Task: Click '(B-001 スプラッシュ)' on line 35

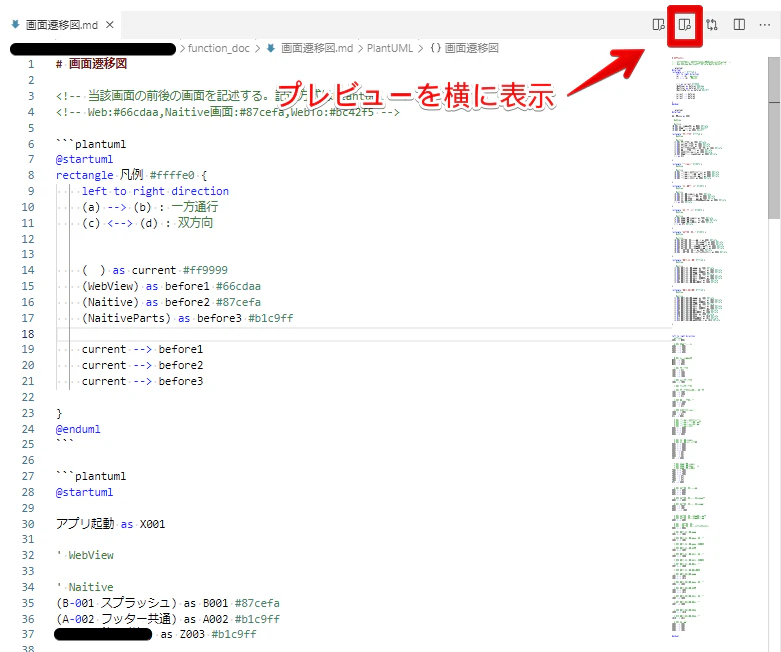Action: point(117,603)
